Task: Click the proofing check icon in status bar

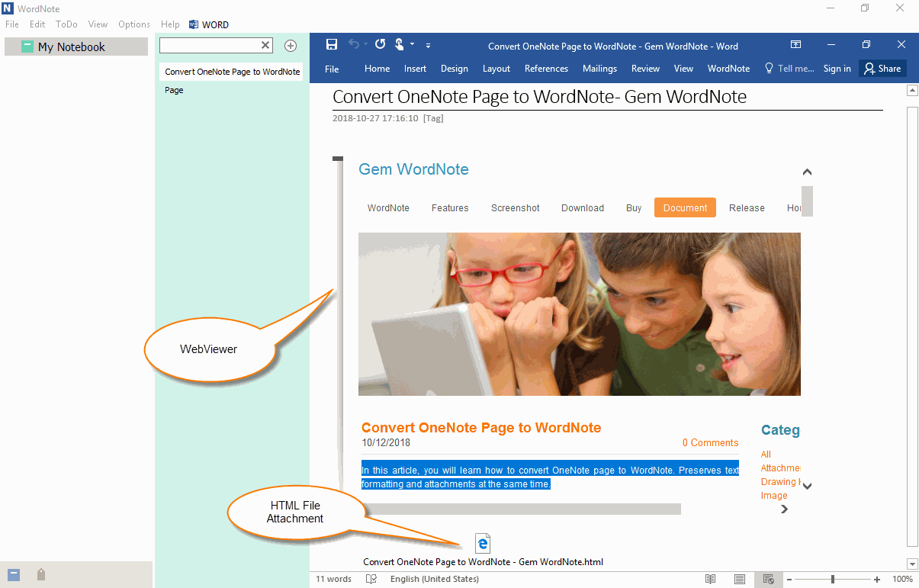Action: (x=371, y=579)
